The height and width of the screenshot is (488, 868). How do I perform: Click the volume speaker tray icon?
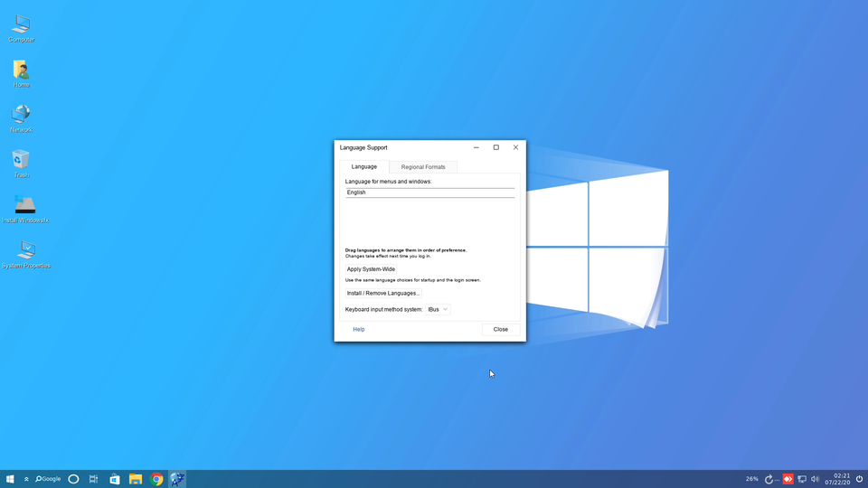pyautogui.click(x=815, y=480)
